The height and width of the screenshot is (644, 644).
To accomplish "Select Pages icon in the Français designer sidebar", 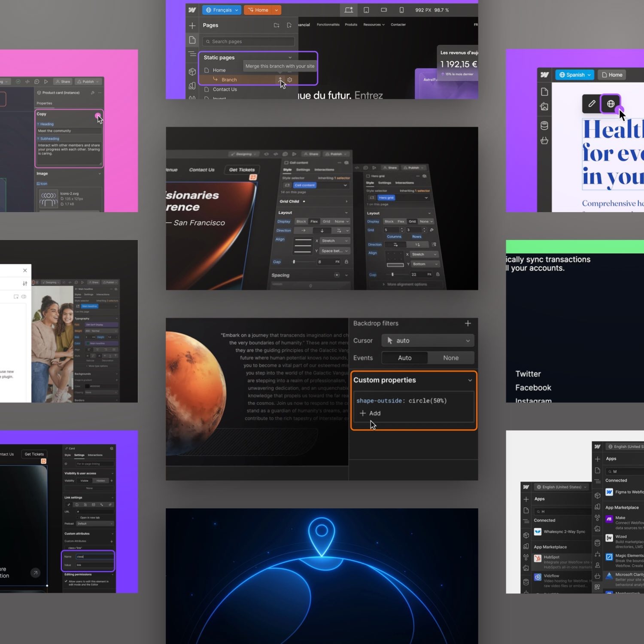I will coord(192,40).
